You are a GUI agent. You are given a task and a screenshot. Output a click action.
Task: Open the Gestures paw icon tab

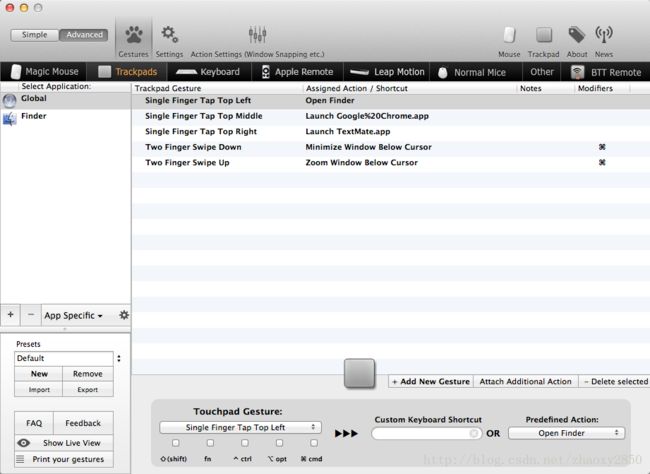pyautogui.click(x=133, y=41)
